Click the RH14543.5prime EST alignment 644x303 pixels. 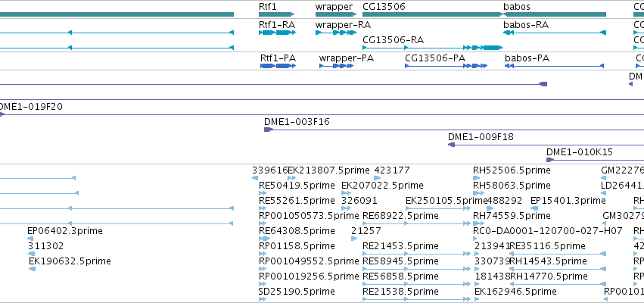[x=558, y=269]
